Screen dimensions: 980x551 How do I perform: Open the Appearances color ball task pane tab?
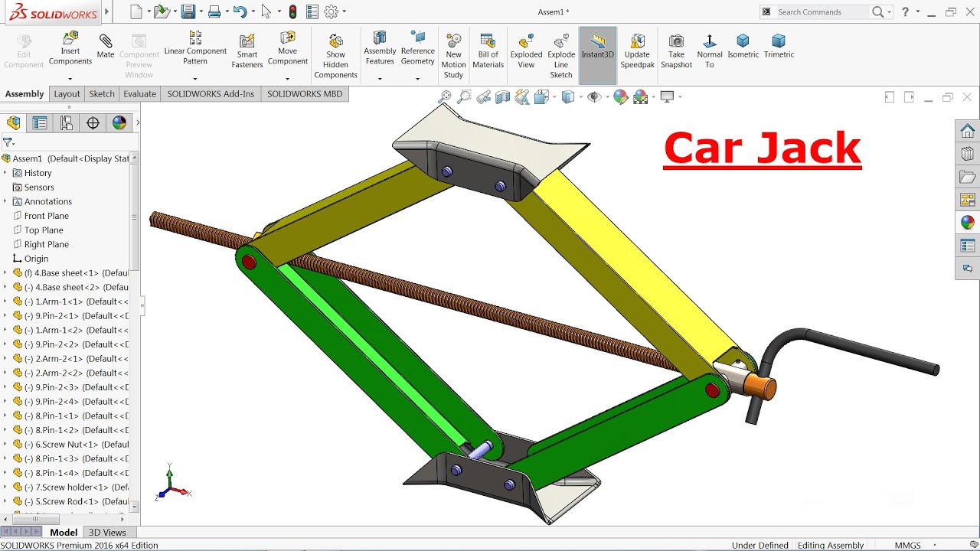tap(968, 223)
